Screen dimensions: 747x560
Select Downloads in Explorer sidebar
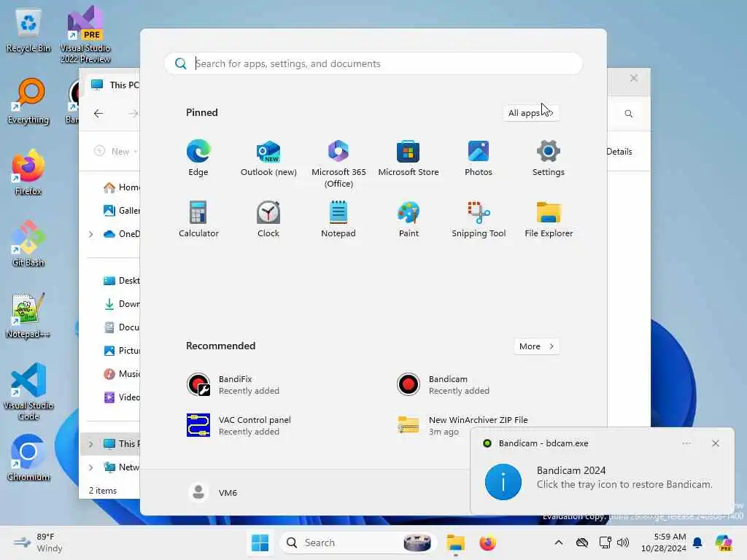(x=121, y=304)
